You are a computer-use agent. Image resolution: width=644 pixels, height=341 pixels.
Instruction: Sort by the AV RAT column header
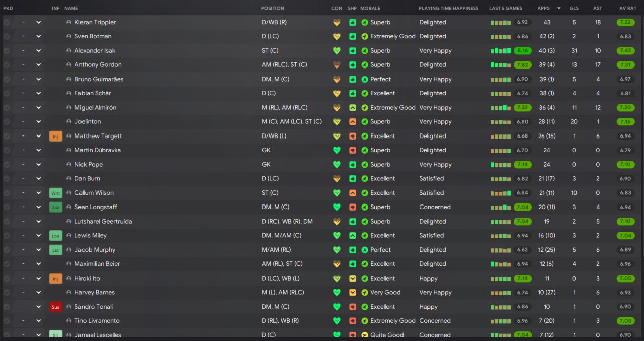[628, 8]
